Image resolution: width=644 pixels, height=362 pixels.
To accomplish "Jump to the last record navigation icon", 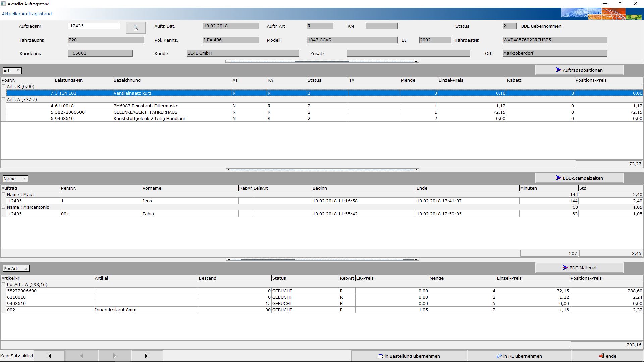I will 147,356.
